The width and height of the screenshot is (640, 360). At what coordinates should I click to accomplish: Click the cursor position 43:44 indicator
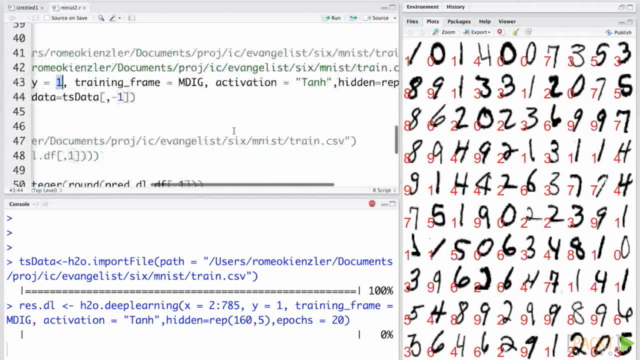(x=16, y=190)
